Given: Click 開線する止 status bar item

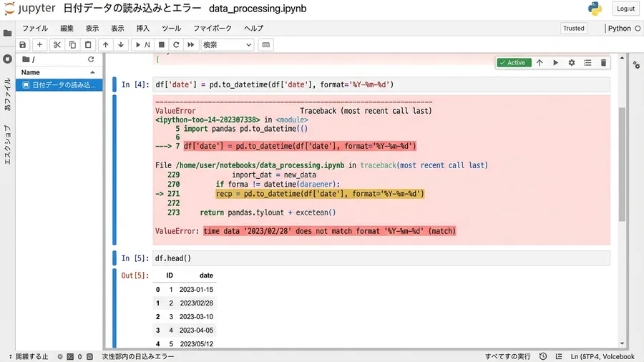Looking at the screenshot, I should [x=31, y=357].
